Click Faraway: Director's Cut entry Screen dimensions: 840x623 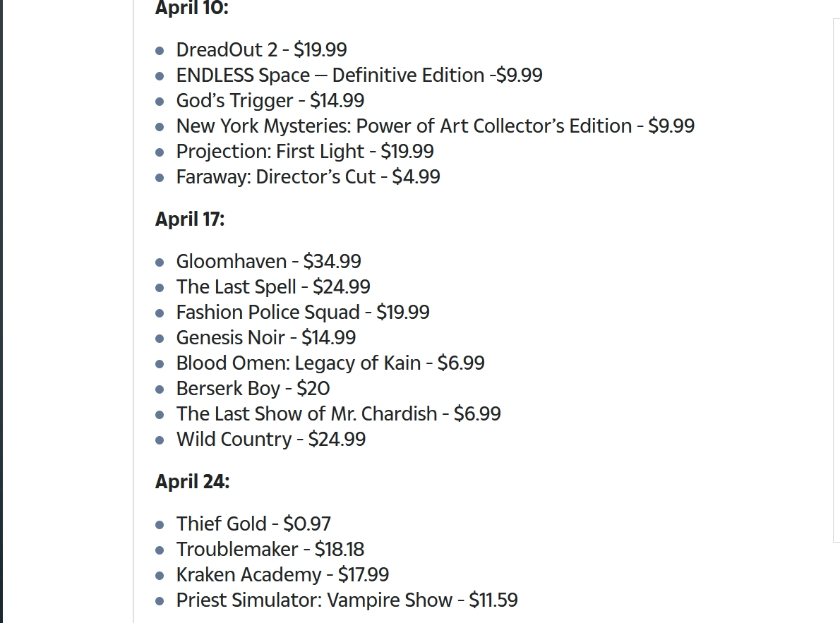[x=308, y=177]
